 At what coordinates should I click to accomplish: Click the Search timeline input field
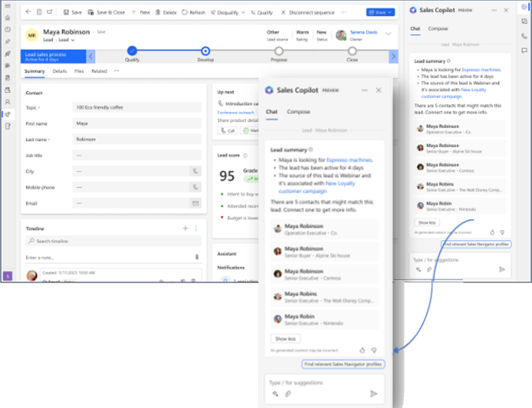click(113, 241)
